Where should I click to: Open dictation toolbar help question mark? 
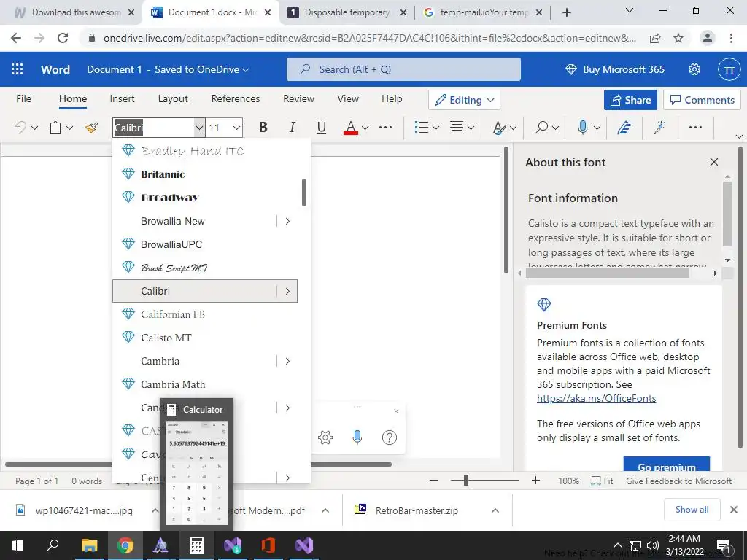[390, 437]
